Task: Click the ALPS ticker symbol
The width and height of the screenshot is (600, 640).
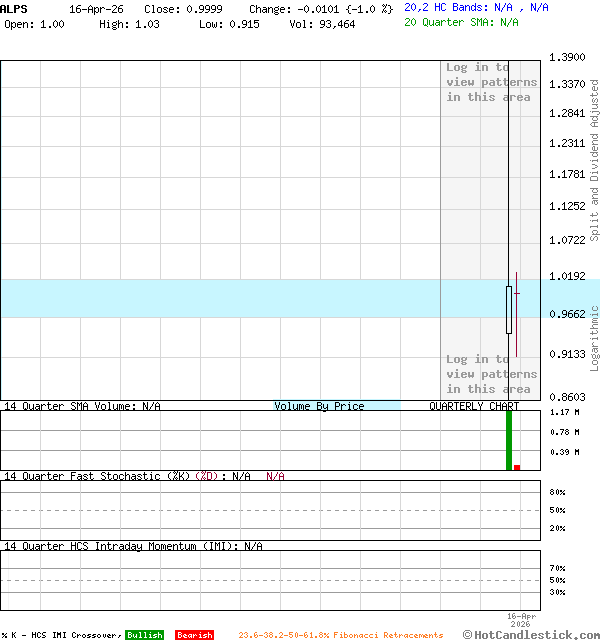Action: [x=14, y=8]
